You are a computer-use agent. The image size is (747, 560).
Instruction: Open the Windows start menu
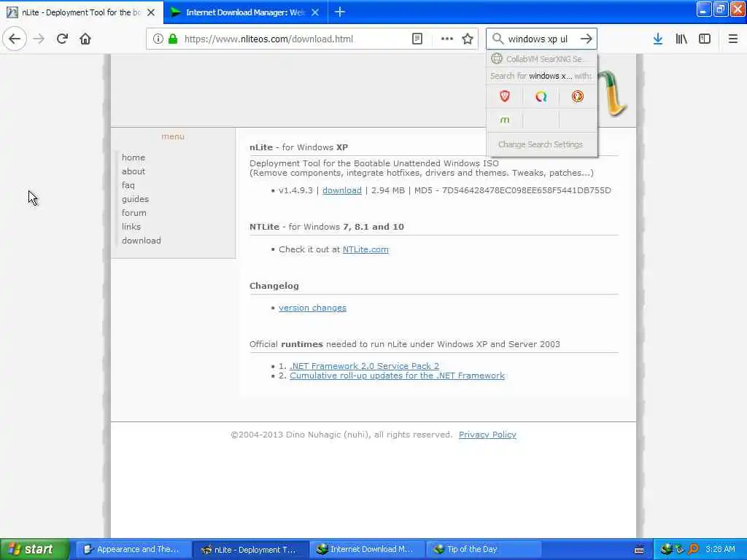[x=35, y=549]
